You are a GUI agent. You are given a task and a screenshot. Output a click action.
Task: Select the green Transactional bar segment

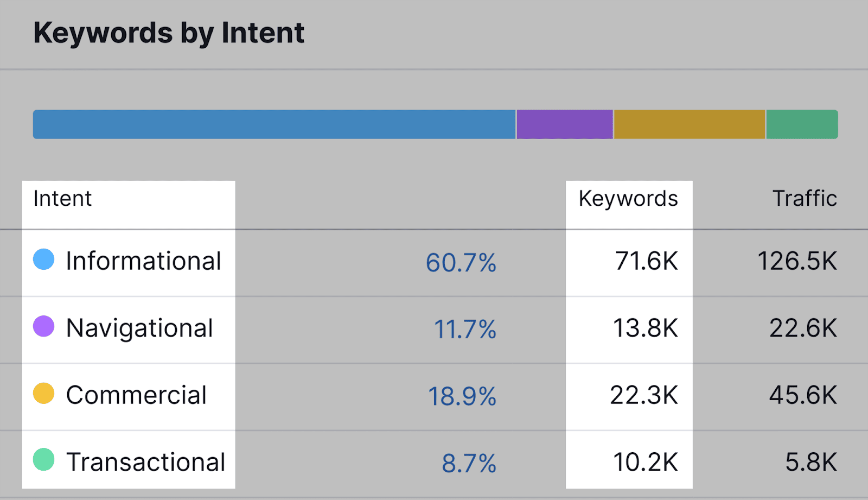click(x=802, y=124)
